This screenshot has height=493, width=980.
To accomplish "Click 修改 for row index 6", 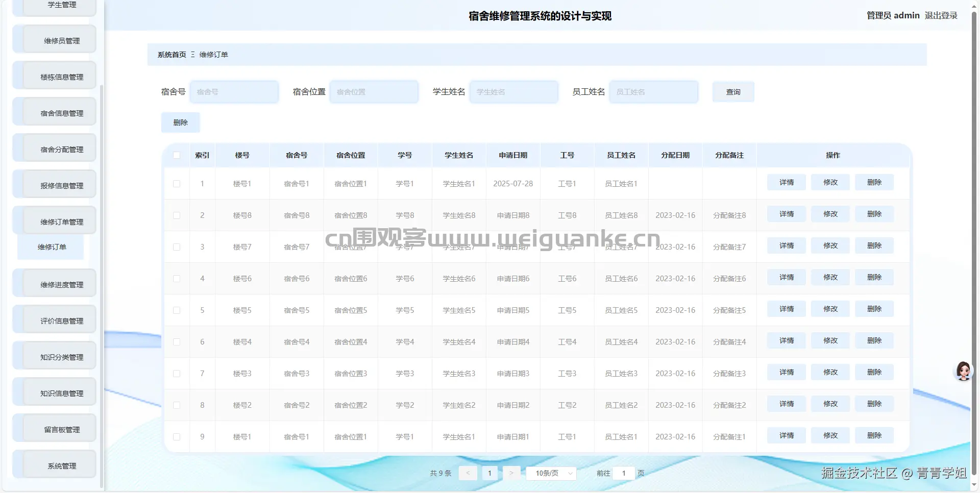I will tap(830, 340).
